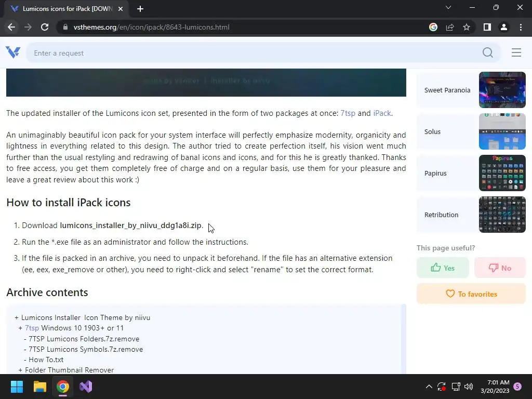This screenshot has width=532, height=399.
Task: Click the VSThemes logo icon
Action: point(13,52)
